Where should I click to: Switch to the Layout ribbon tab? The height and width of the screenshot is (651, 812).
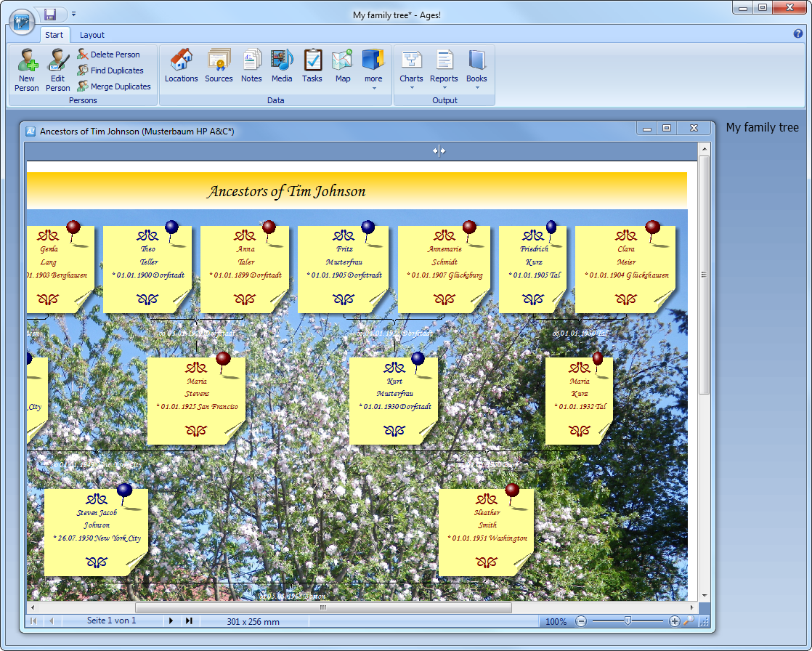coord(92,35)
